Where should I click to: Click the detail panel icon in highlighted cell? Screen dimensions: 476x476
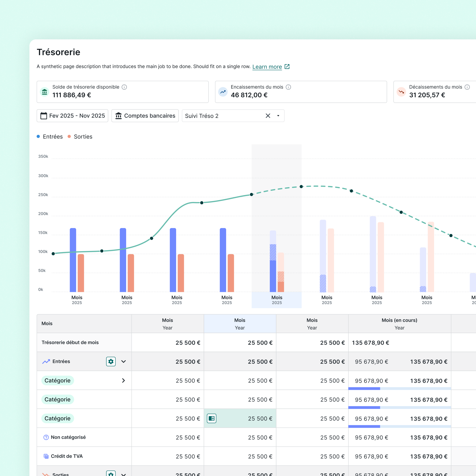pos(211,418)
